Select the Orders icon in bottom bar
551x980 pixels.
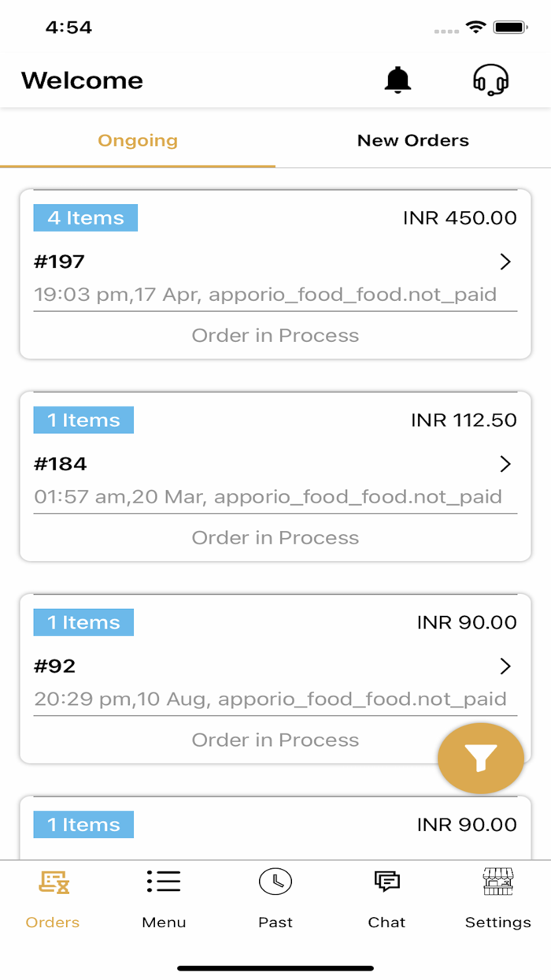(x=53, y=882)
